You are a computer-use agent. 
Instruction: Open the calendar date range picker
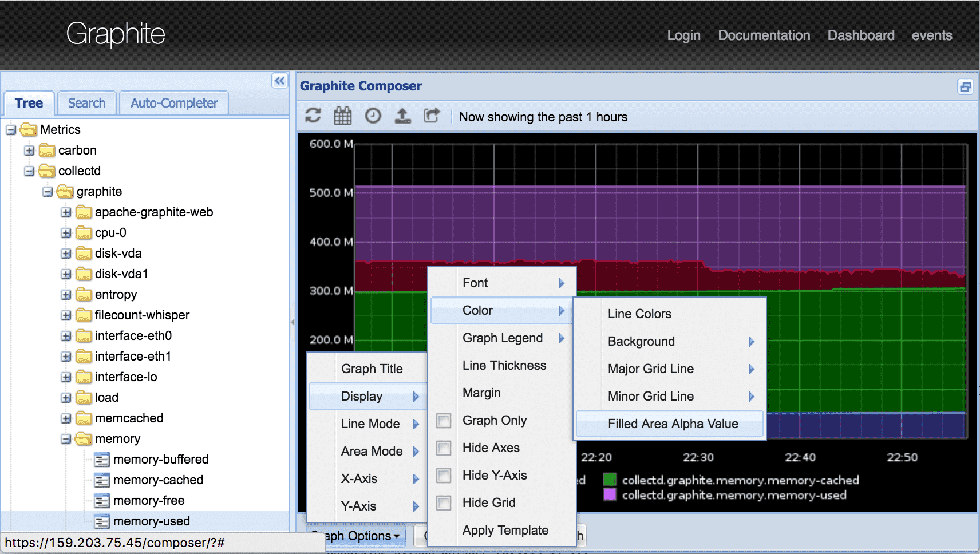pyautogui.click(x=343, y=116)
